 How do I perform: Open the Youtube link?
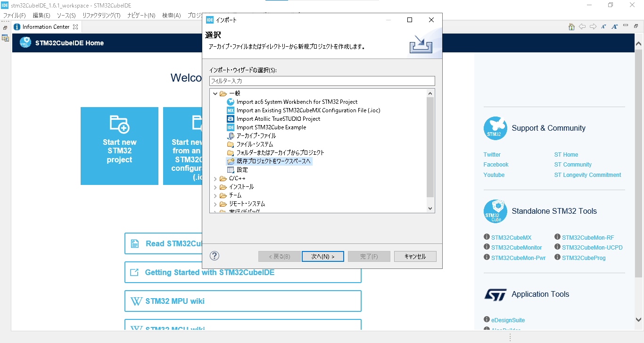[494, 175]
